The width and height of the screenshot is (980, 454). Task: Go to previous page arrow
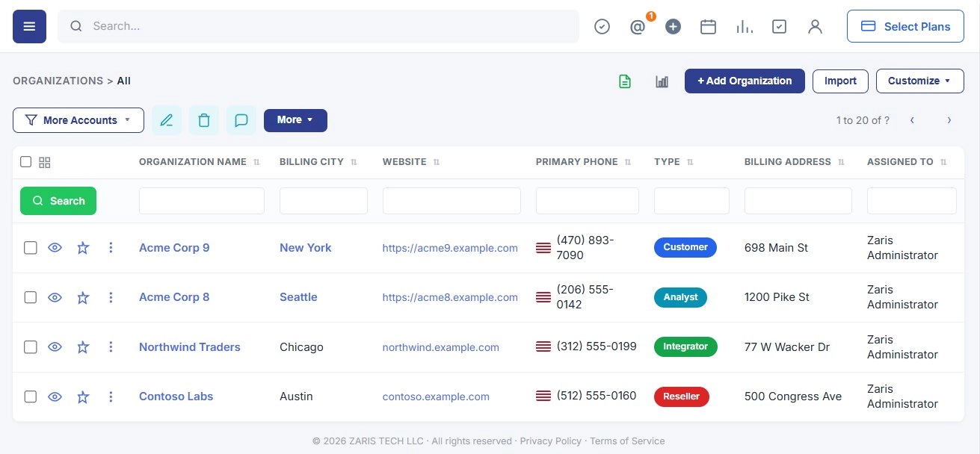pos(912,120)
